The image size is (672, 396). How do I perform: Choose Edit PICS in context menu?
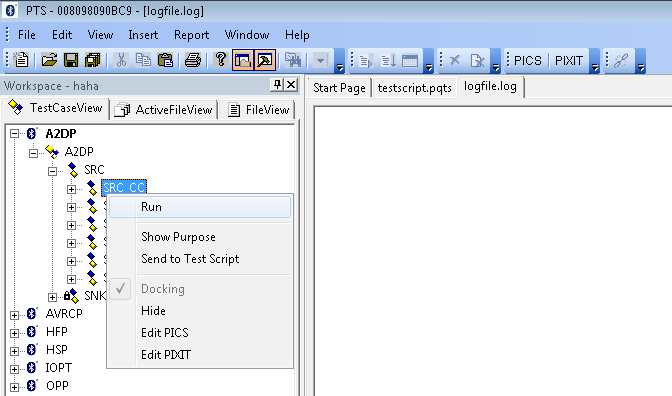tap(200, 333)
